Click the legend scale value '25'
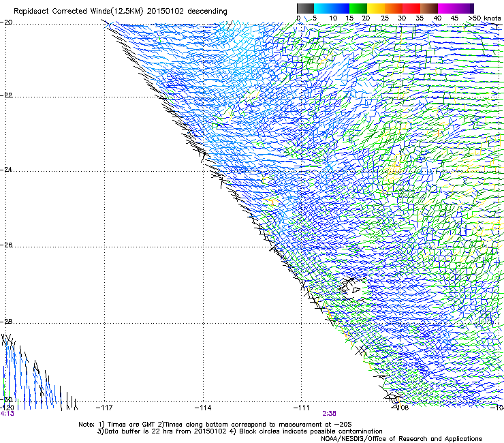 point(385,18)
